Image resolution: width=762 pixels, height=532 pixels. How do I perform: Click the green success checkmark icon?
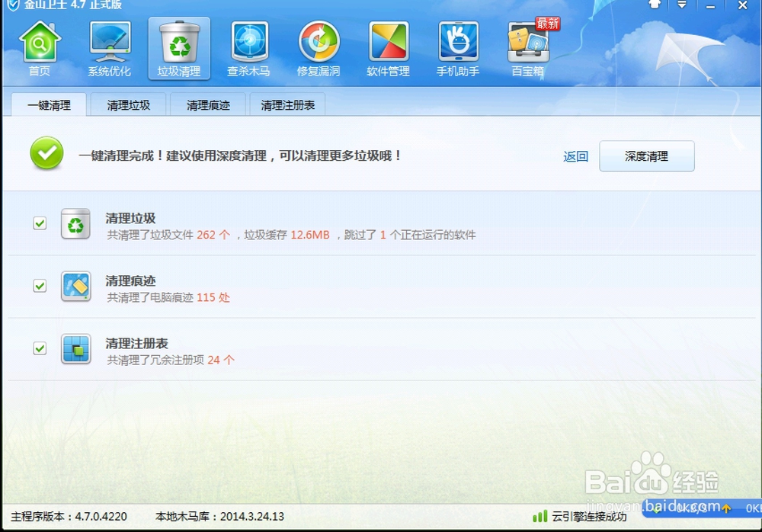(46, 152)
